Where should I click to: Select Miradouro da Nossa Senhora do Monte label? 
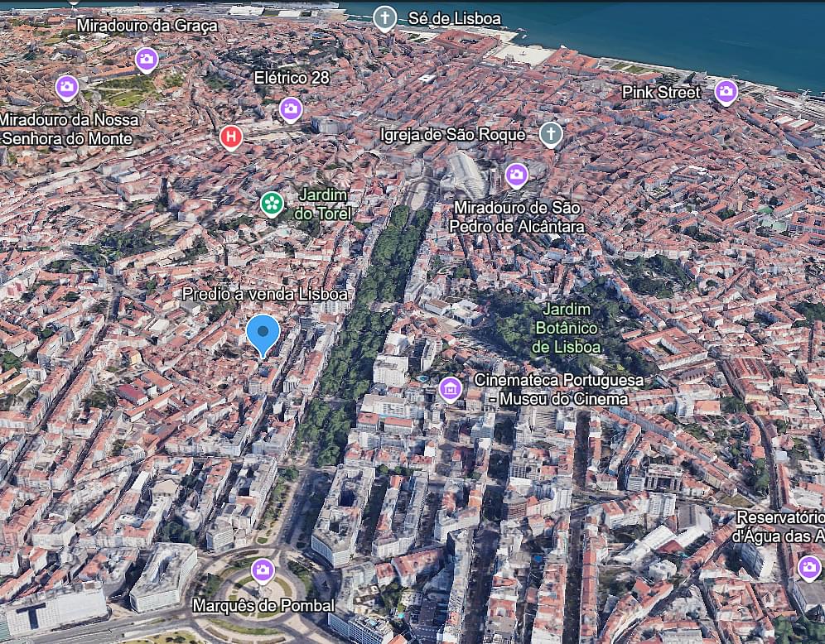tap(68, 129)
